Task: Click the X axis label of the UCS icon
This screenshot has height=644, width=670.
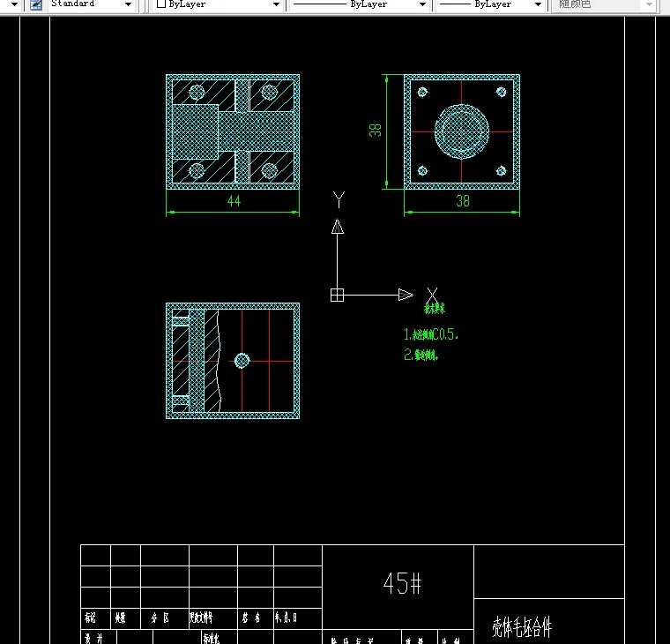Action: pos(433,295)
